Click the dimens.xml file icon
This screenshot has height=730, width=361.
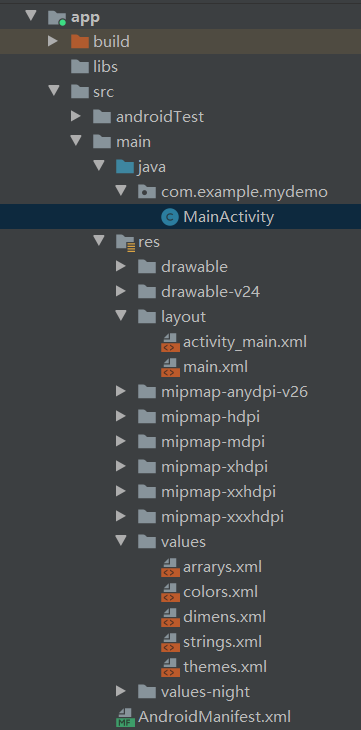(x=170, y=617)
